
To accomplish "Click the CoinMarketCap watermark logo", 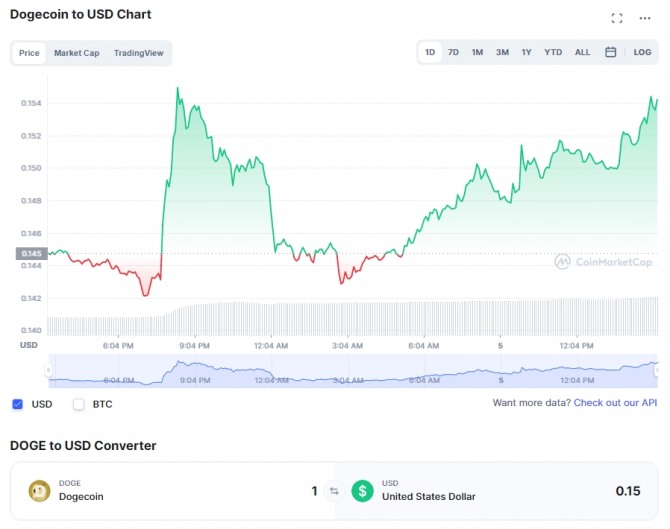I will point(602,262).
